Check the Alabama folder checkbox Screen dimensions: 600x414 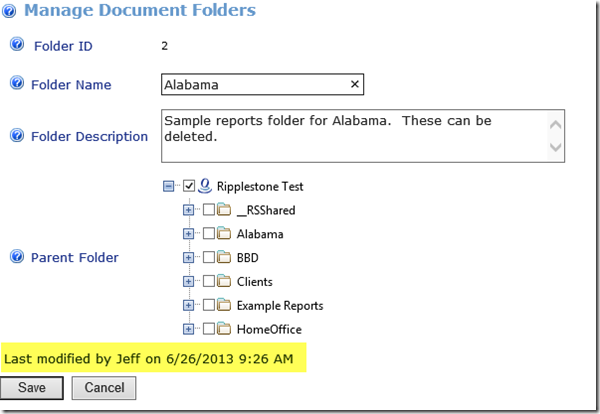click(208, 234)
